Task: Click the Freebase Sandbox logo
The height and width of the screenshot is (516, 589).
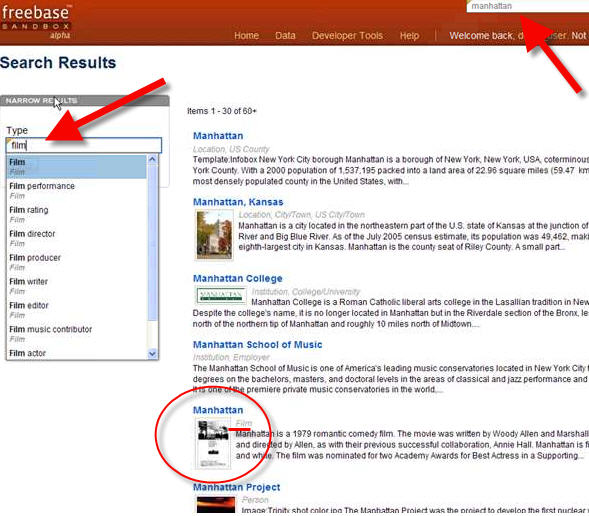Action: (x=36, y=21)
